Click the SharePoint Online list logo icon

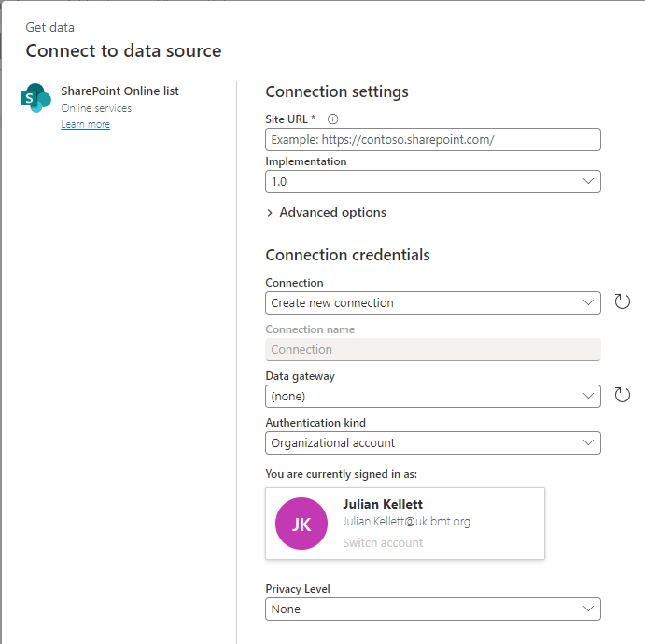[x=36, y=98]
